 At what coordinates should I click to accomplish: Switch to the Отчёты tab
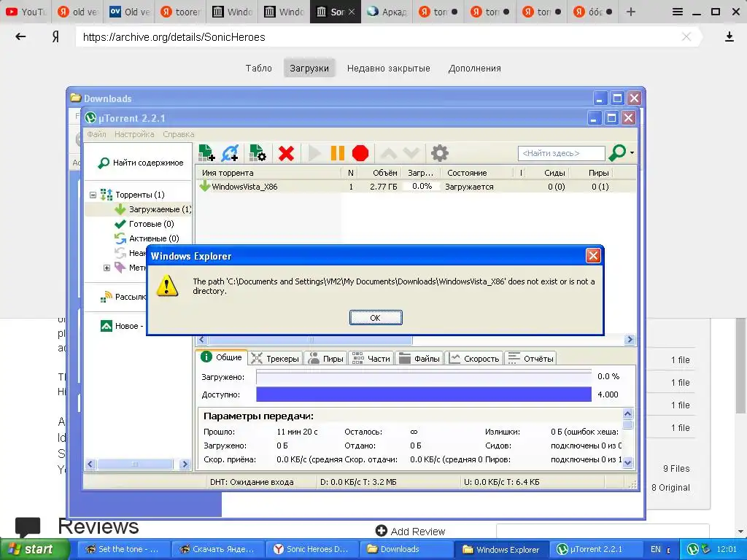pos(531,359)
